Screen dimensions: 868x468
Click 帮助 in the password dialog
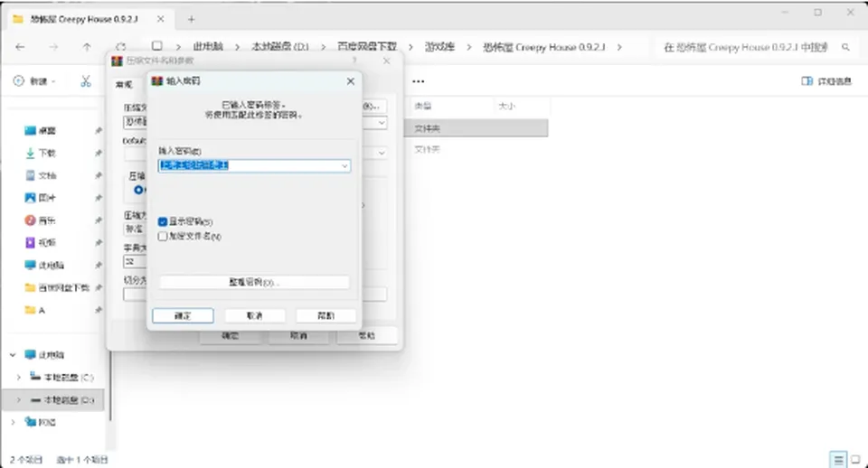326,316
